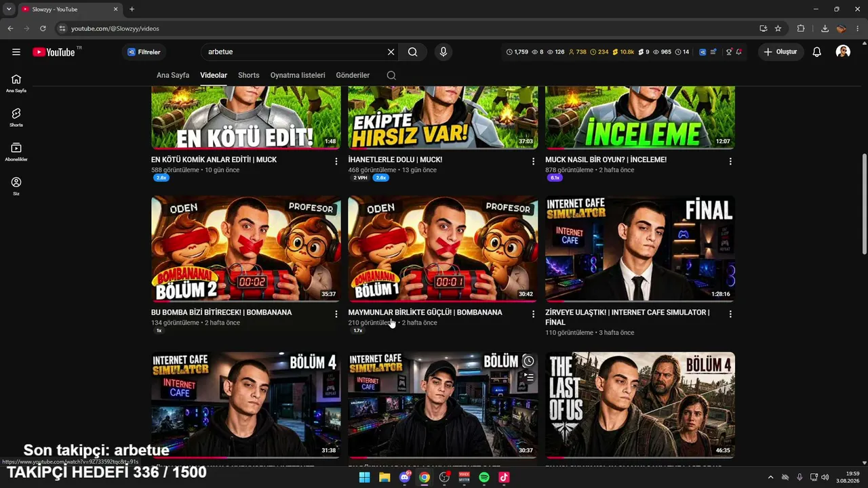This screenshot has width=868, height=488.
Task: Open the Gönderiler tab
Action: pos(353,75)
